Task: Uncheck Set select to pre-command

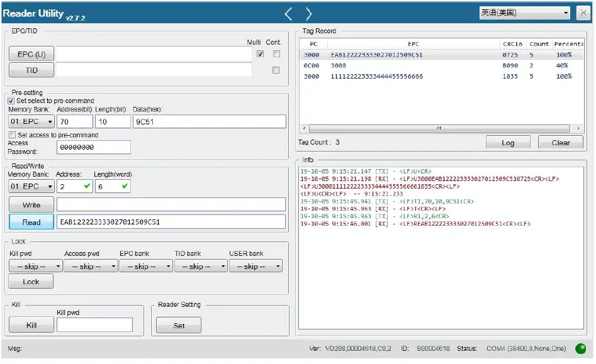Action: click(x=11, y=101)
